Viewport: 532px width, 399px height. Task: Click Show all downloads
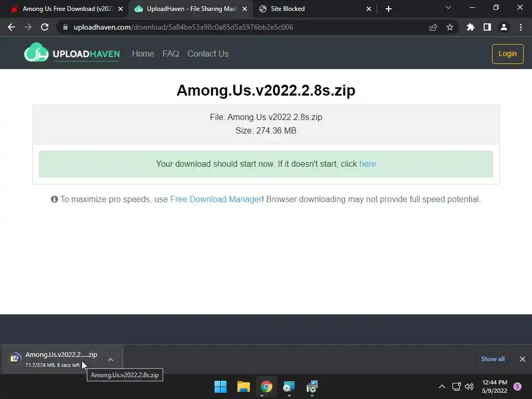(x=493, y=359)
